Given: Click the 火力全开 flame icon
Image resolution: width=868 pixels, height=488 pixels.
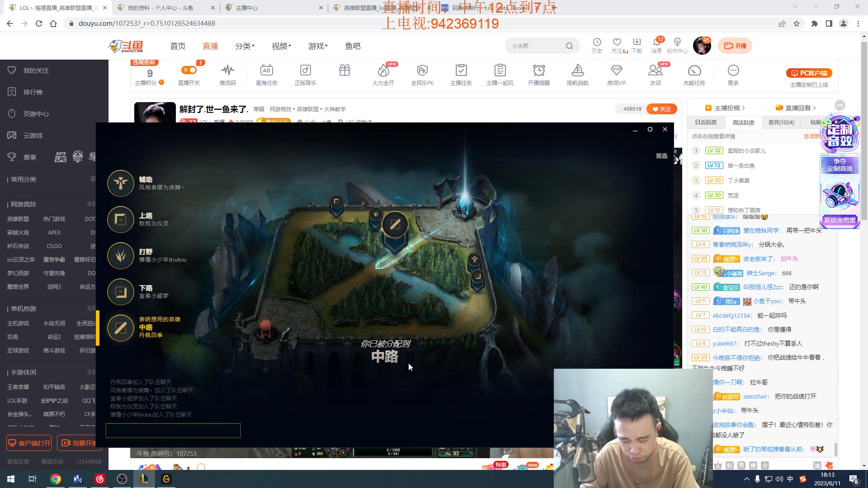Looking at the screenshot, I should [383, 71].
